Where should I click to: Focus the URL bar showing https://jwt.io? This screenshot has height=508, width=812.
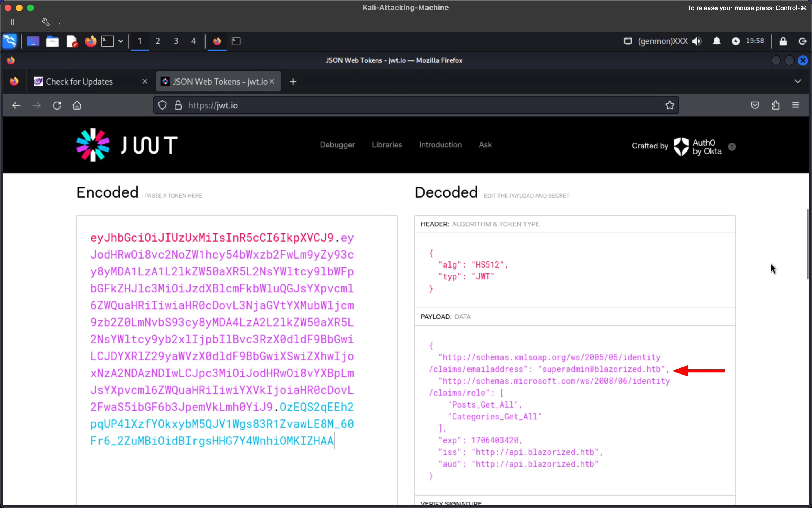[416, 105]
